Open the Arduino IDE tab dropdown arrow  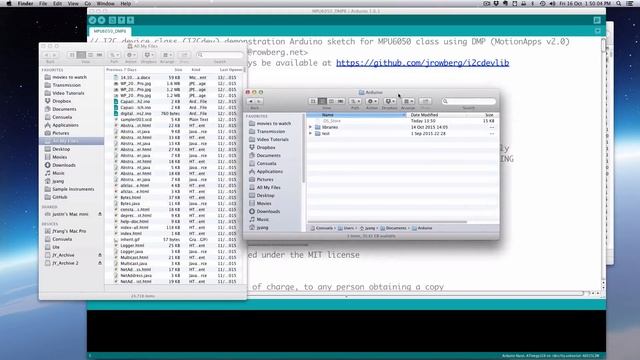(598, 31)
